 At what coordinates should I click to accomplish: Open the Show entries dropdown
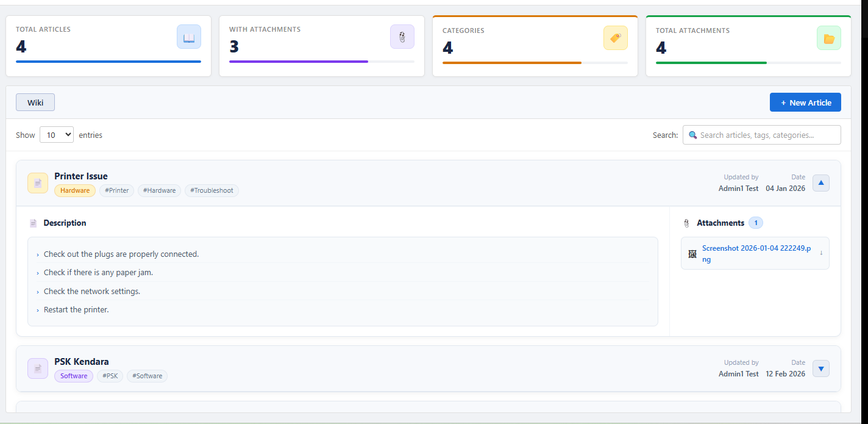57,135
